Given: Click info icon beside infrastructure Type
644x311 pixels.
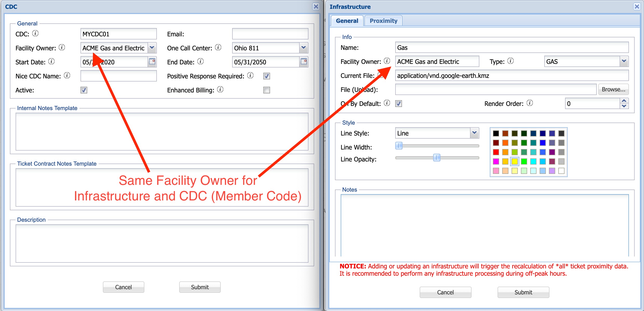Looking at the screenshot, I should [511, 61].
